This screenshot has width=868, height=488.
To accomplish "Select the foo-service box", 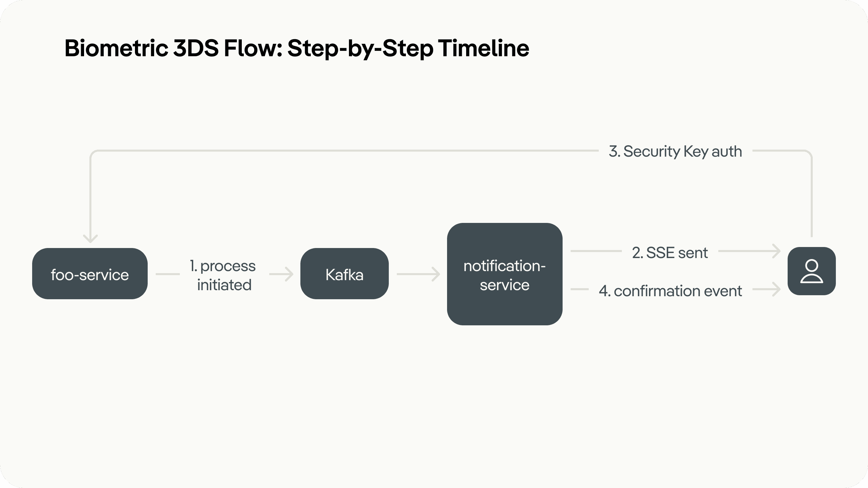I will [x=90, y=274].
